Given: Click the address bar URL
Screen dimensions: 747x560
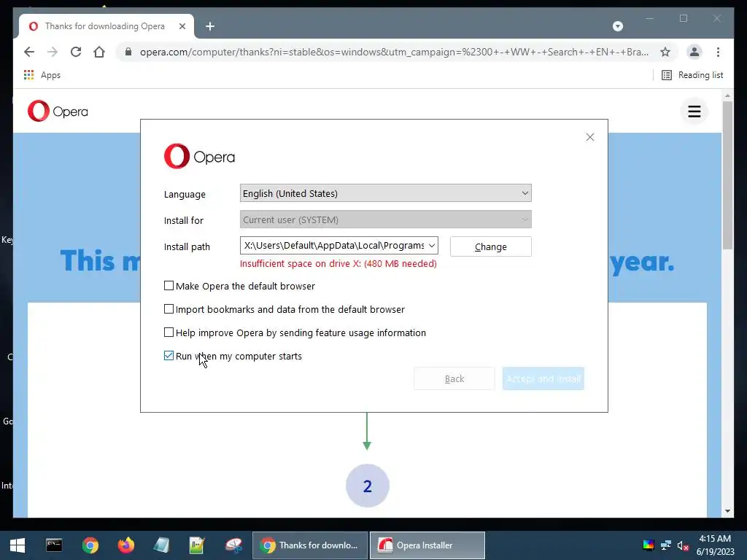Looking at the screenshot, I should pos(393,52).
